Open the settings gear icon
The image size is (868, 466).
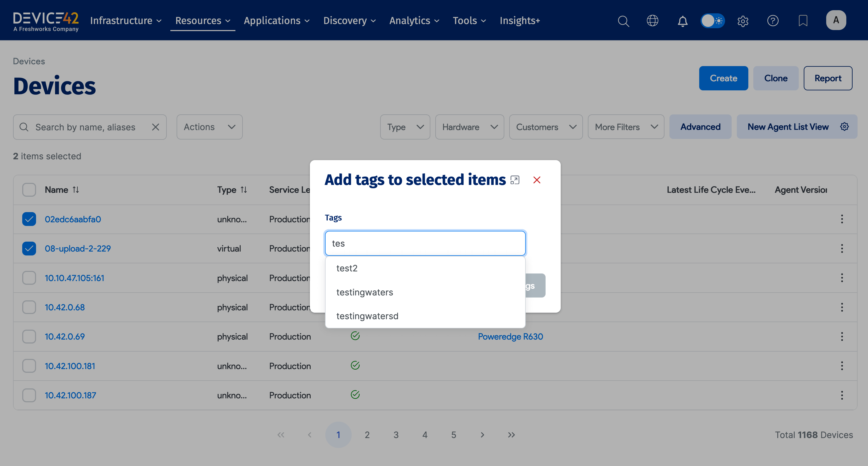pyautogui.click(x=743, y=21)
